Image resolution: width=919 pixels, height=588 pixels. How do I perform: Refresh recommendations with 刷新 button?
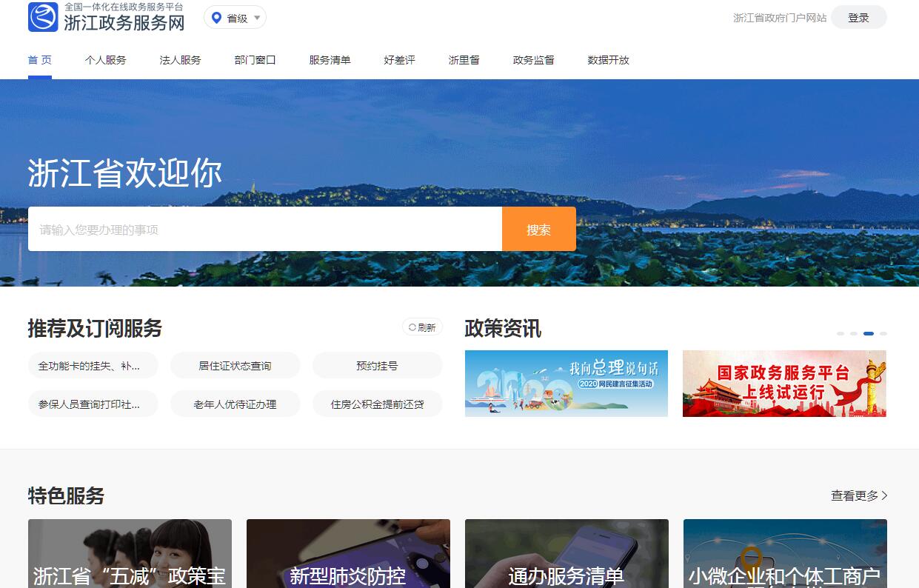click(x=422, y=327)
